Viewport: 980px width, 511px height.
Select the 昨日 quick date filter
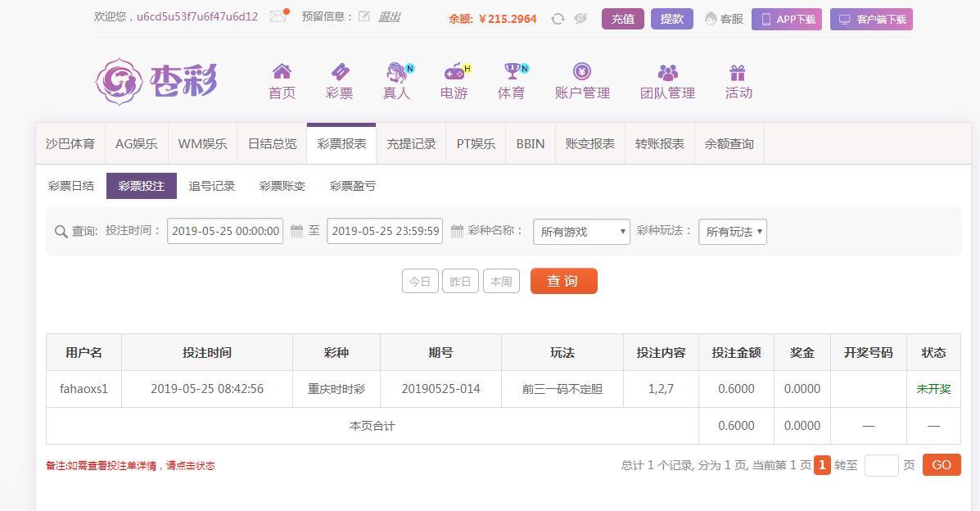(461, 282)
